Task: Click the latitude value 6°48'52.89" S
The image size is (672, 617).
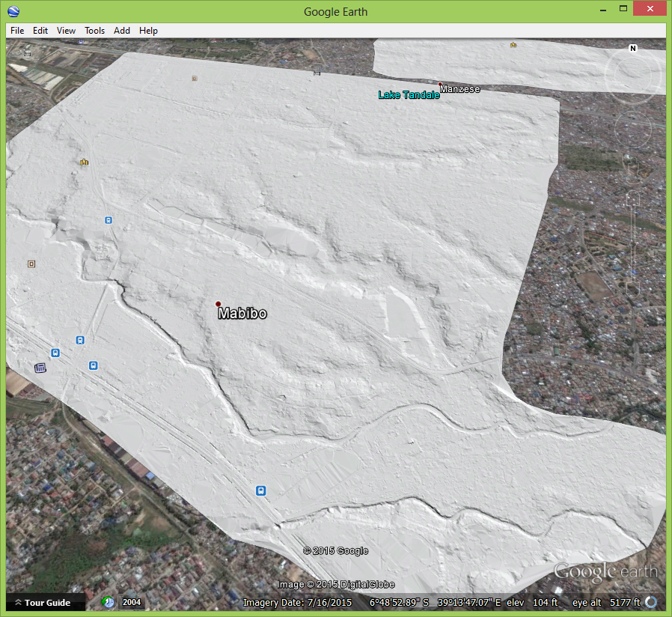Action: point(399,603)
